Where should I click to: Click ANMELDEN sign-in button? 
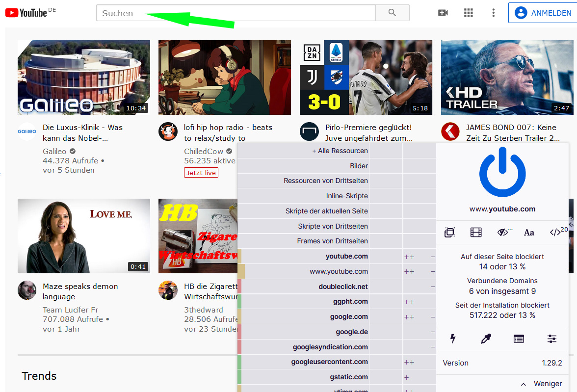(543, 13)
